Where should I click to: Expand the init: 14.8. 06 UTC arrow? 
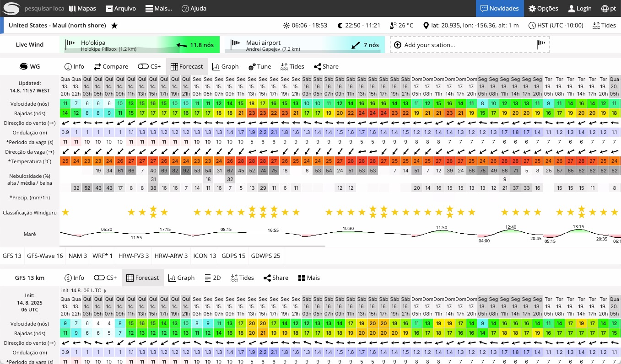point(105,290)
